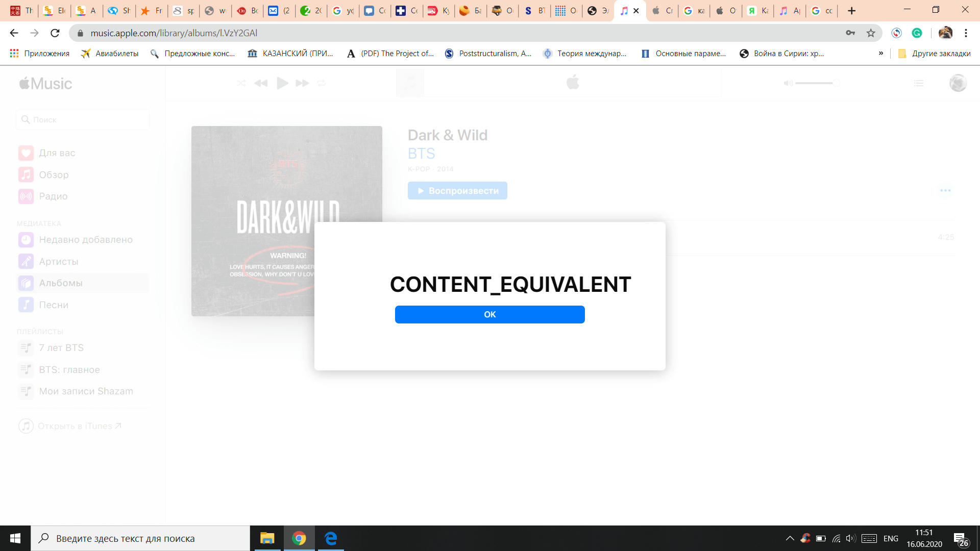Adjust the volume slider

pos(817,83)
